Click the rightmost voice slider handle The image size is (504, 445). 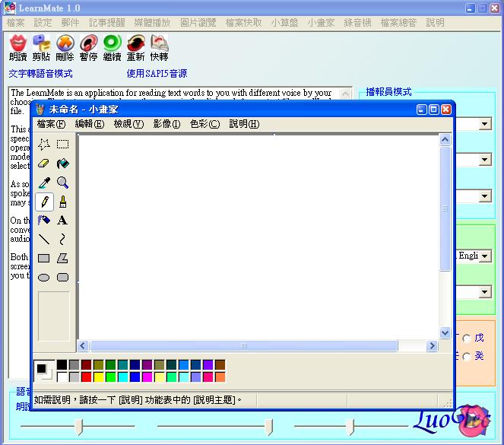click(x=350, y=427)
